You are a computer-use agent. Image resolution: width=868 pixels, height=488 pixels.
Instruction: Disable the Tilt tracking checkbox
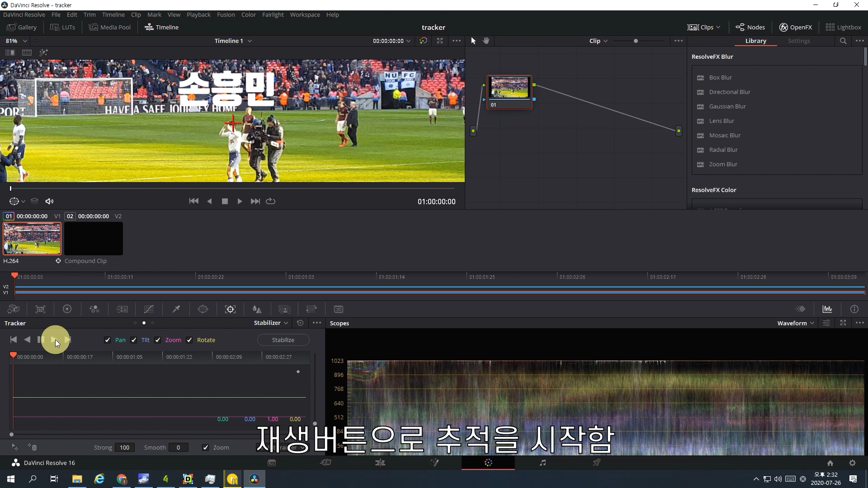point(134,340)
